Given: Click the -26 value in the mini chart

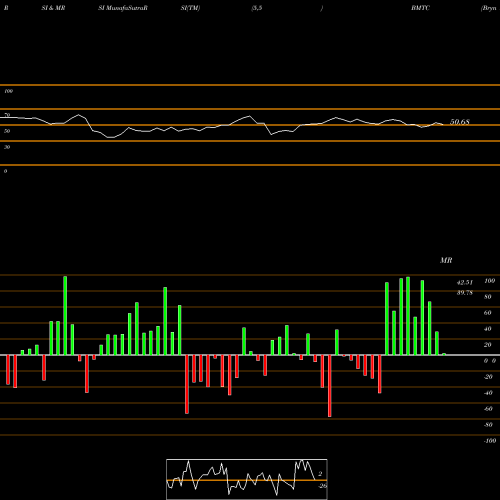Looking at the screenshot, I should click(x=322, y=486).
